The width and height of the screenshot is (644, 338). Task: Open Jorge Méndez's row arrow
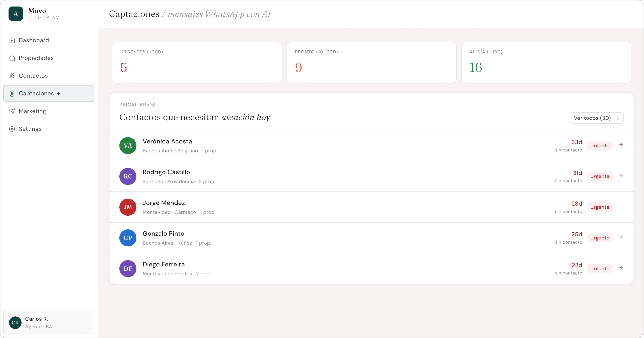pyautogui.click(x=621, y=206)
